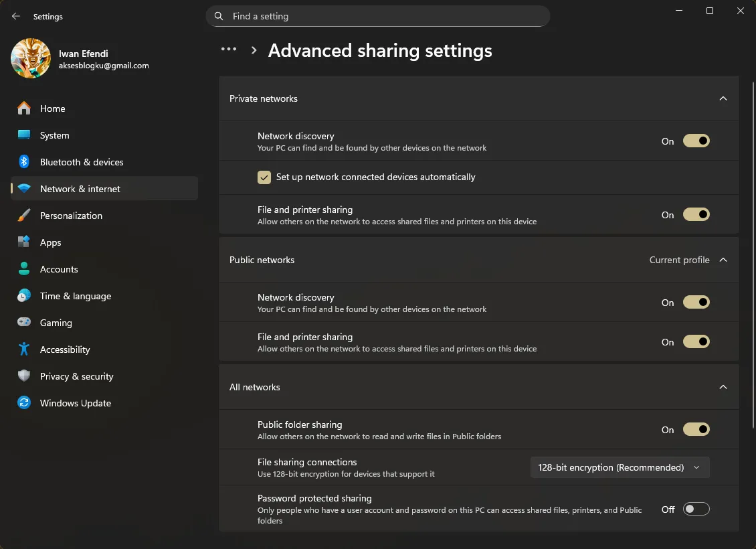Viewport: 756px width, 549px height.
Task: Click the Bluetooth & devices icon
Action: click(x=23, y=162)
